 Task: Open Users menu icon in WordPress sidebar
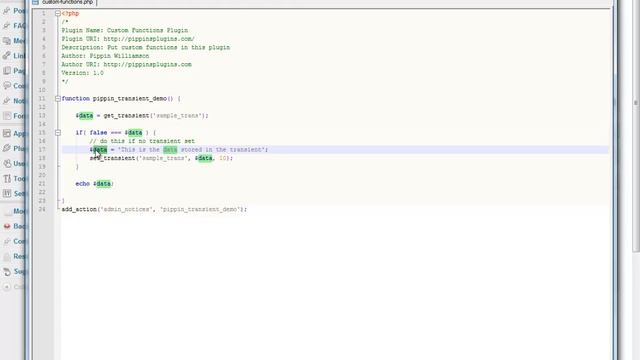(x=7, y=163)
